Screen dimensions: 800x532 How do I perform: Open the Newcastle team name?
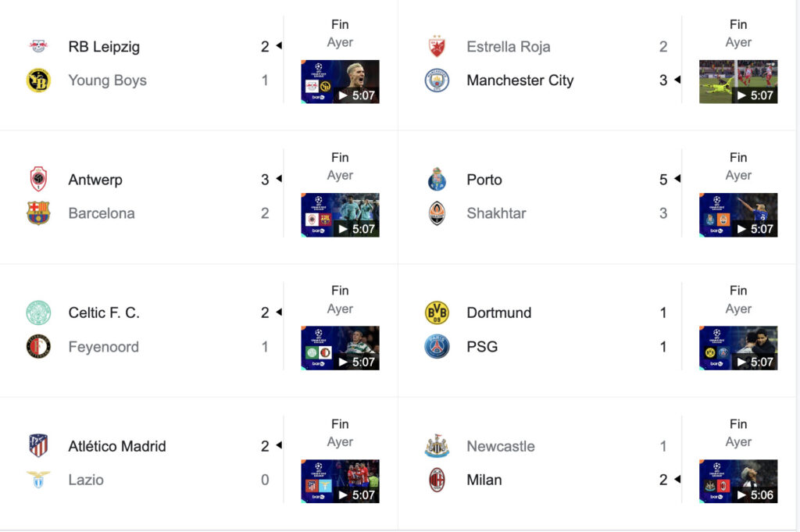501,446
